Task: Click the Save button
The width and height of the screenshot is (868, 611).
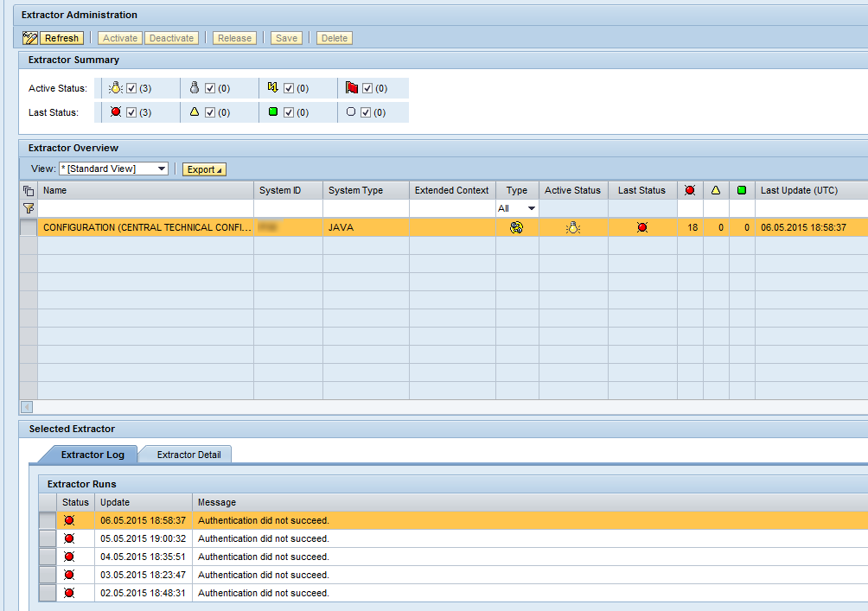Action: 287,38
